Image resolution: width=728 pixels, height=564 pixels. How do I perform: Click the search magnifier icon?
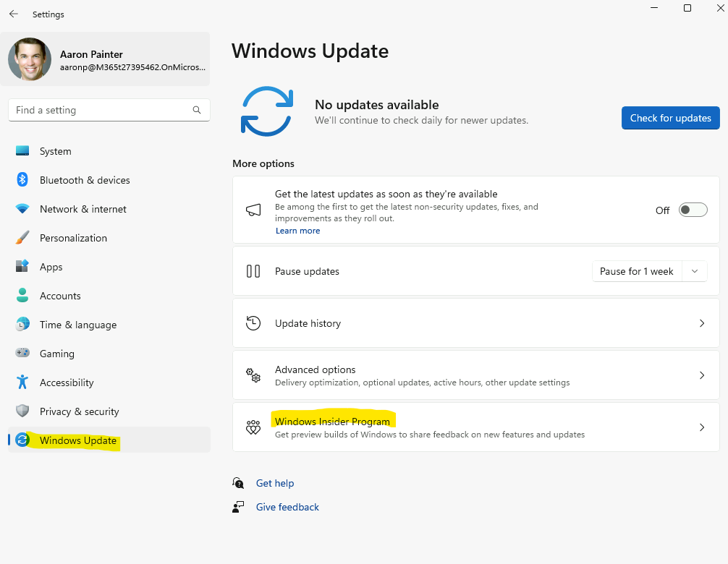tap(197, 110)
